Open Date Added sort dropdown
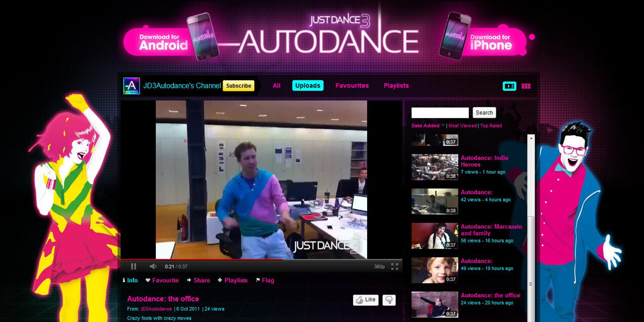Image resolution: width=644 pixels, height=322 pixels. (428, 126)
